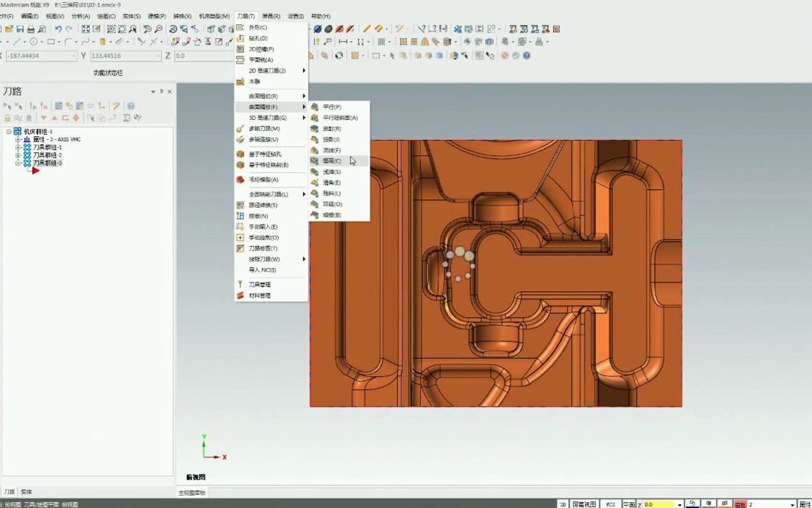812x508 pixels.
Task: Click the horizontal dimension tool icon
Action: pyautogui.click(x=343, y=42)
